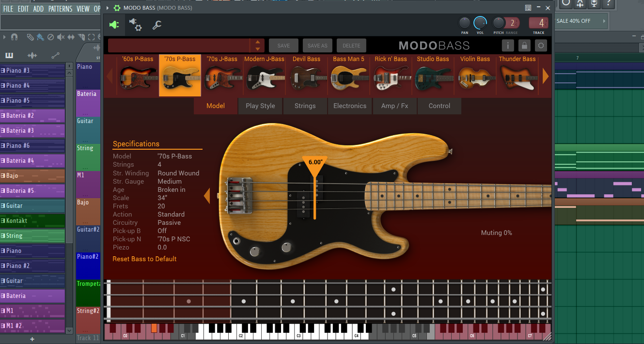Change the mixer track number 4

[x=539, y=23]
